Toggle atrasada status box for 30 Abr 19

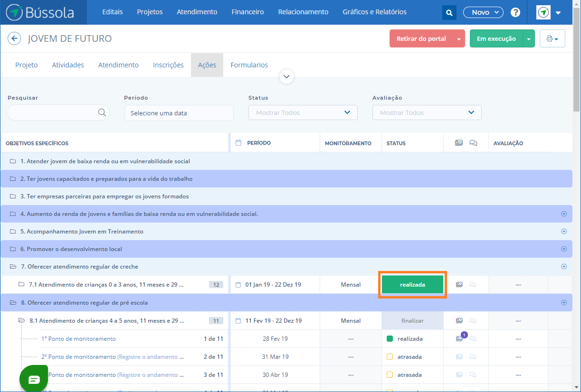(x=390, y=375)
